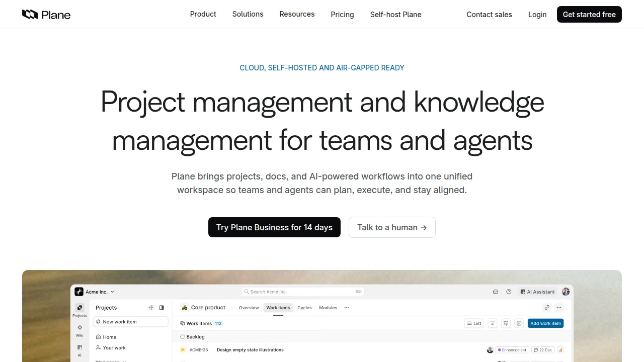Switch to the Cycles tab
This screenshot has height=362, width=644.
point(304,308)
